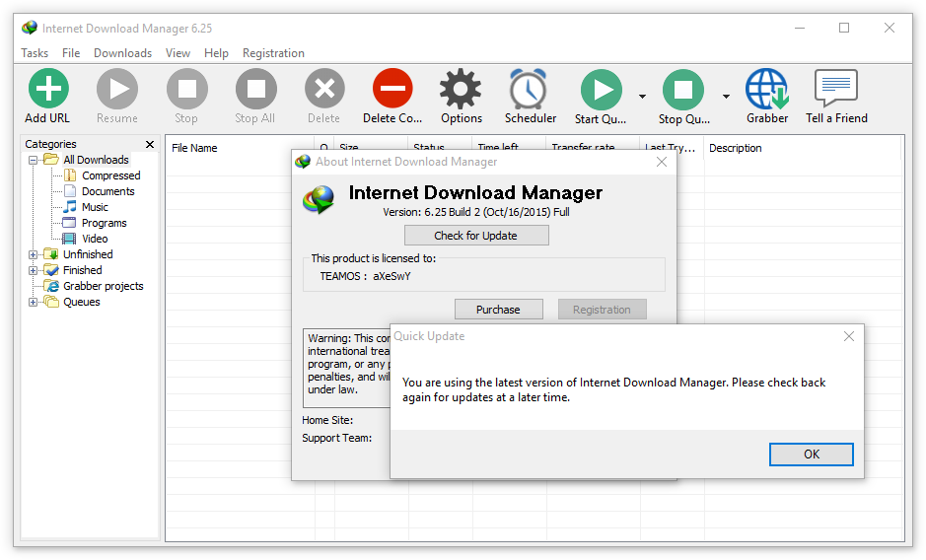Open the Grabber globe icon
926x560 pixels.
[767, 89]
